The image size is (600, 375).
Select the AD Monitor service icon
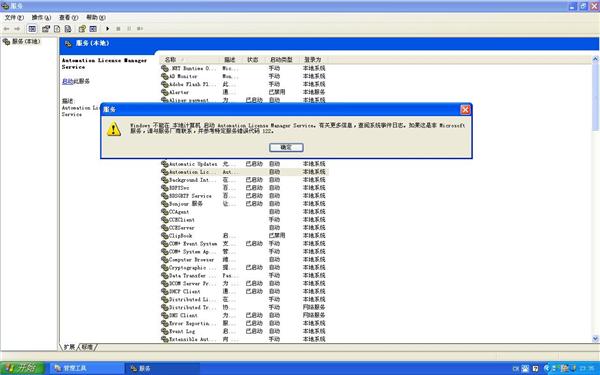[165, 76]
